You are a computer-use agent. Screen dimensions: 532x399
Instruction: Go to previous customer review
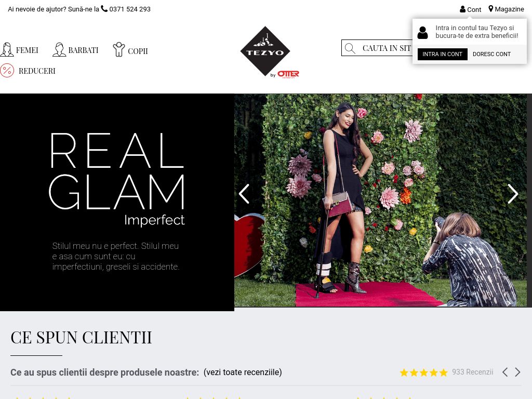(505, 372)
